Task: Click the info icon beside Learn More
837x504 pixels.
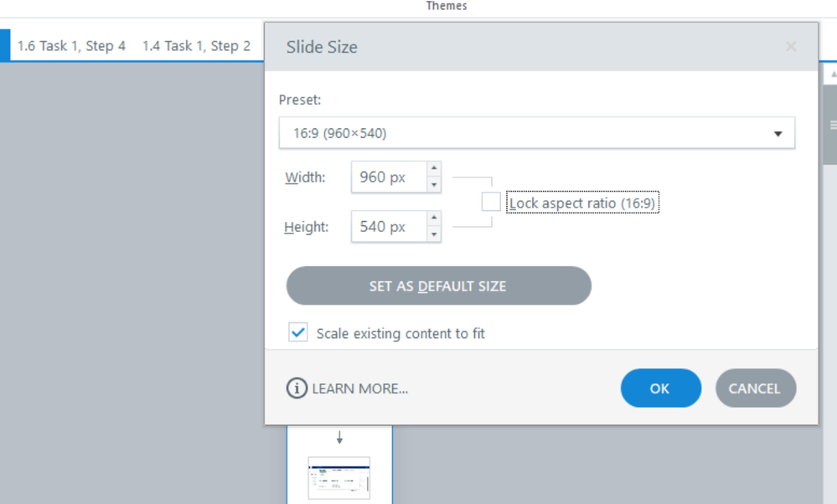Action: (x=297, y=388)
